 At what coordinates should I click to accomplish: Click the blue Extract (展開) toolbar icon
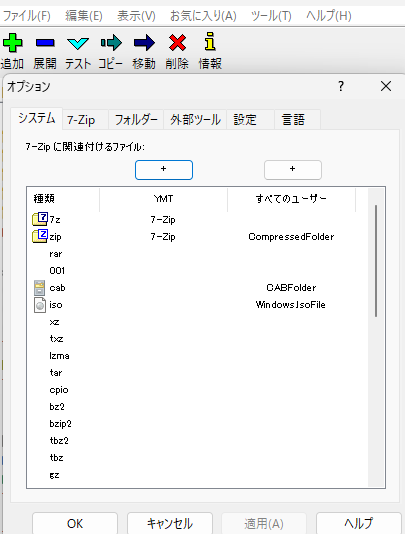pyautogui.click(x=45, y=43)
